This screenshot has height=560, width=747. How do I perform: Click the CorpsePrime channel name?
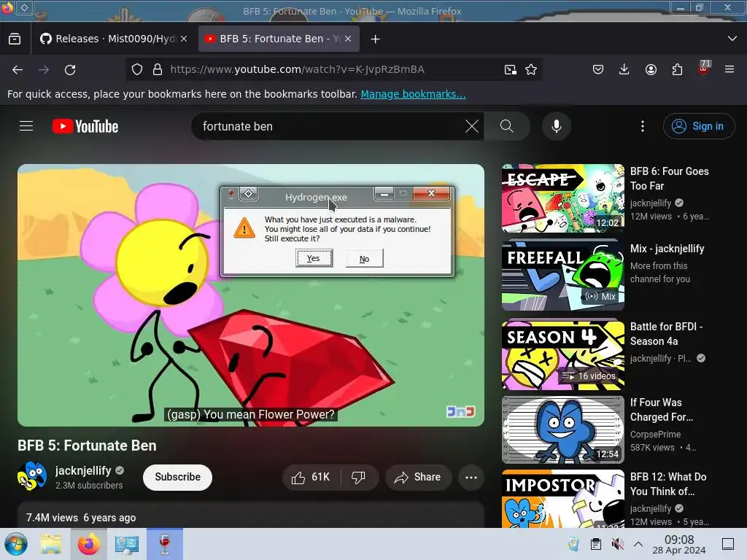pyautogui.click(x=655, y=435)
